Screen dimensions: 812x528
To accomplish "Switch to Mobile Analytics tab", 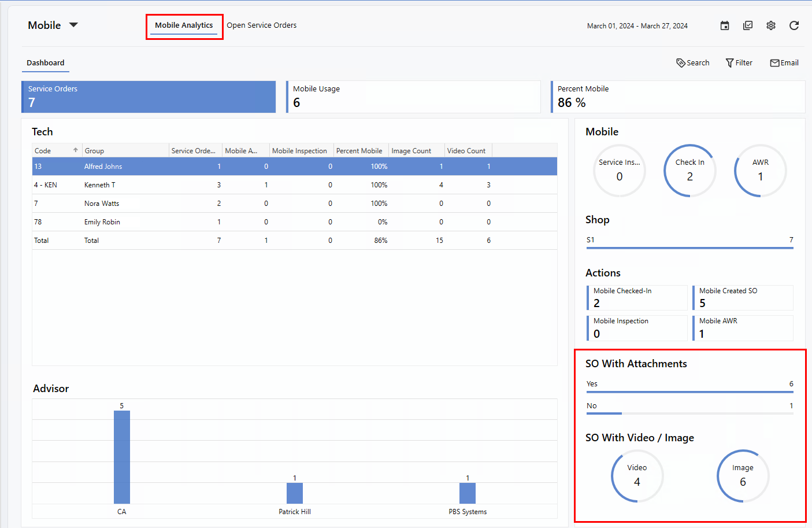I will 184,25.
